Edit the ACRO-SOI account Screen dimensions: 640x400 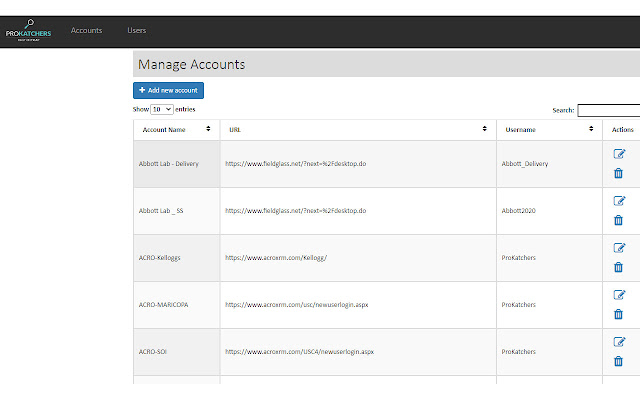[619, 342]
